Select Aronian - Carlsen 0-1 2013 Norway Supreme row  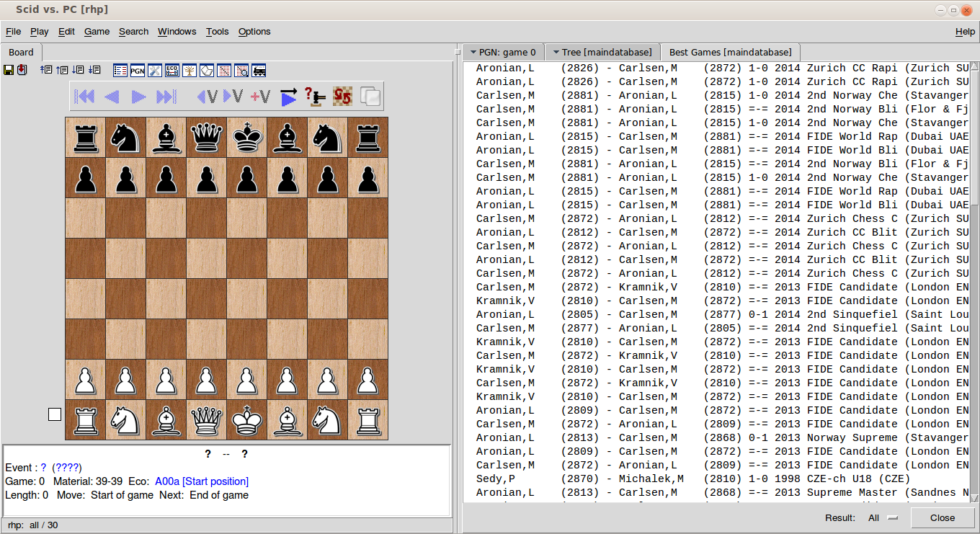pos(716,438)
